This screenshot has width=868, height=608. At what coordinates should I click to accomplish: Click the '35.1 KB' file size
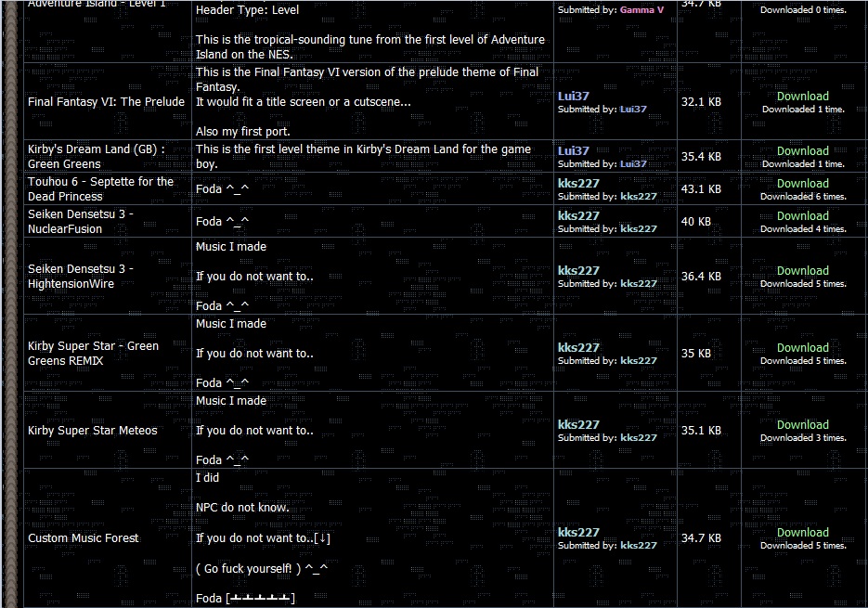[701, 431]
